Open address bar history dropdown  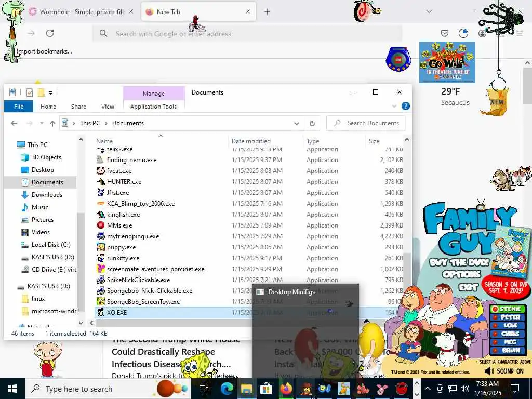297,124
